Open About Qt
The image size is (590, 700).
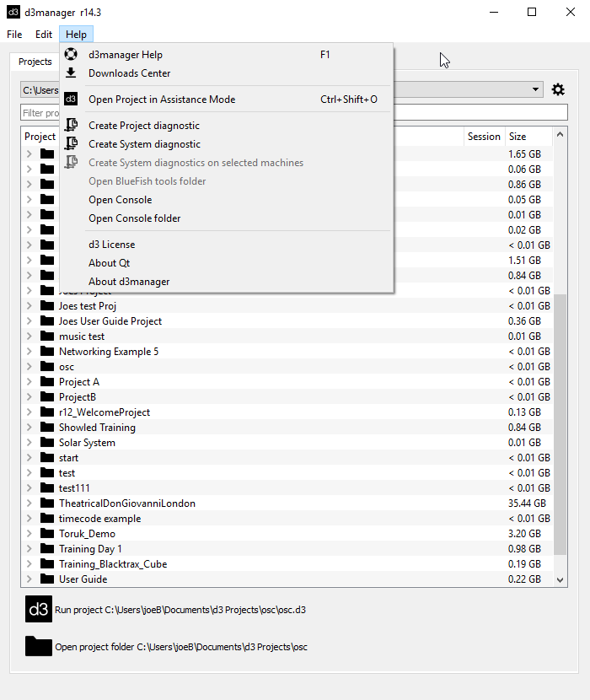point(227,263)
